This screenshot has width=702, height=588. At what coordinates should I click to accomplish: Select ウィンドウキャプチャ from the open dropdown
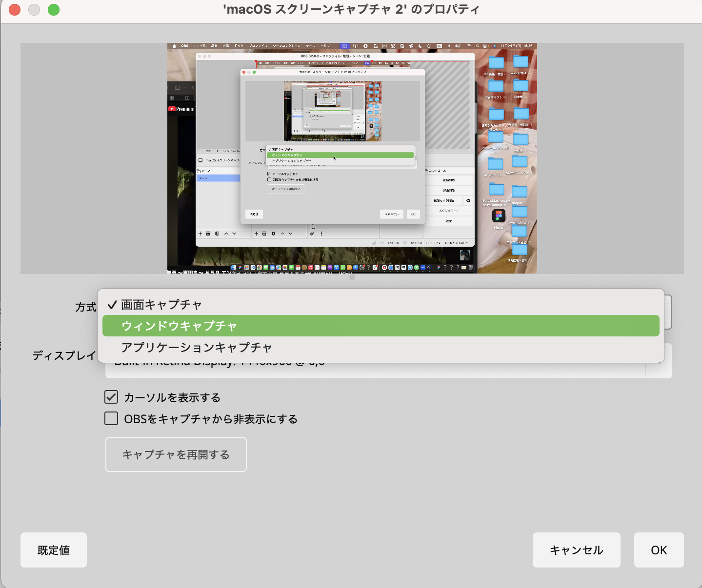tap(381, 326)
